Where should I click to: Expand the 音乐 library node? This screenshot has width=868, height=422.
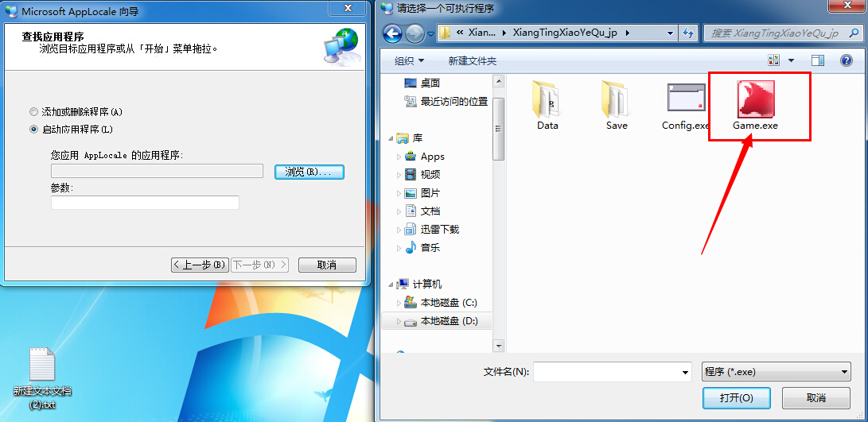(399, 248)
